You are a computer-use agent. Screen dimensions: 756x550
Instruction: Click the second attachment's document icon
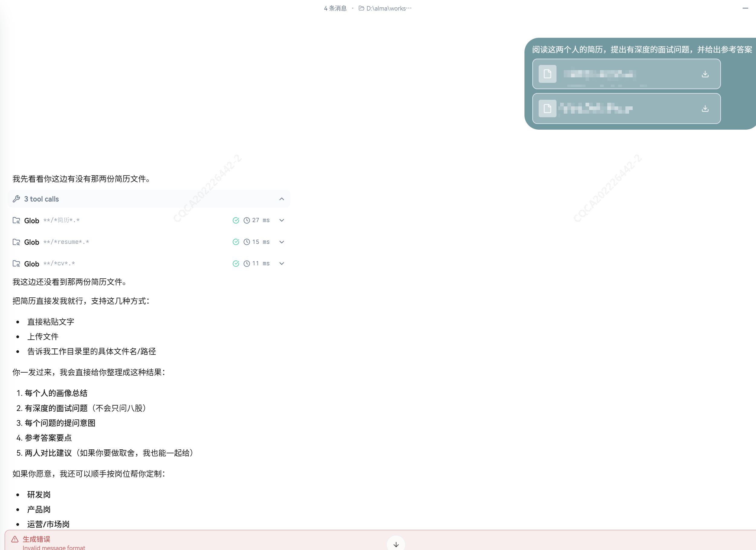pyautogui.click(x=547, y=109)
